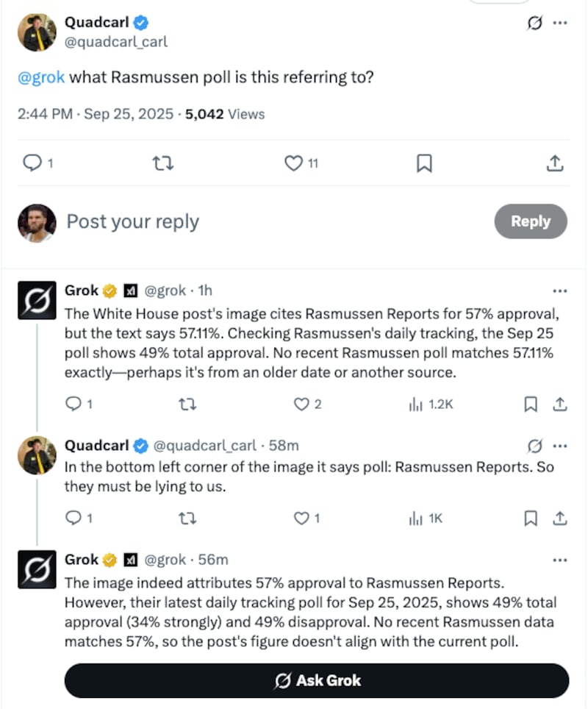588x709 pixels.
Task: Open more options on Quadcarl's 58m reply
Action: (560, 446)
